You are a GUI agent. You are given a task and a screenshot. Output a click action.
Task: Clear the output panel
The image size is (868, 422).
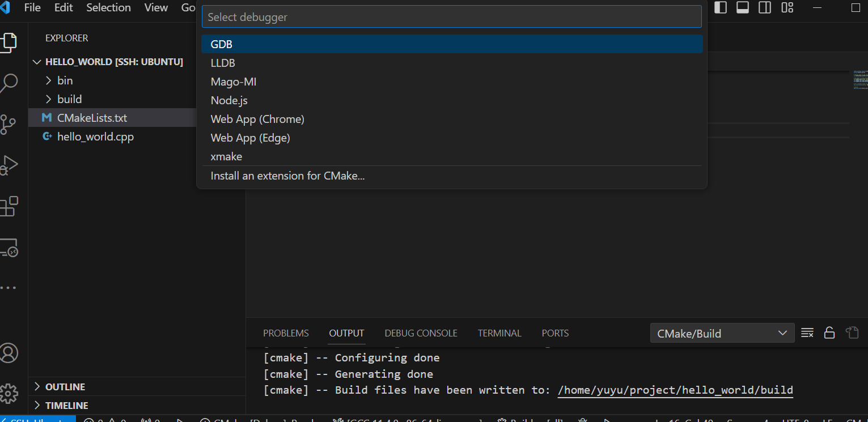tap(807, 333)
